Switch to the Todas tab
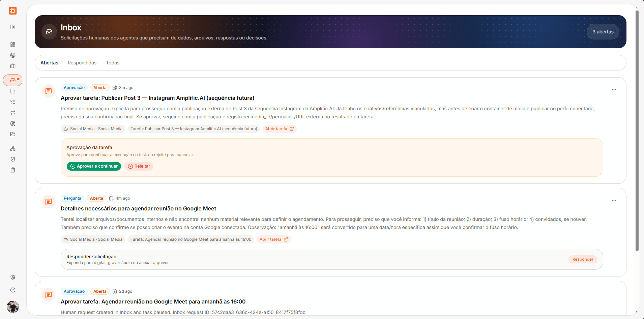This screenshot has width=644, height=319. [x=113, y=63]
